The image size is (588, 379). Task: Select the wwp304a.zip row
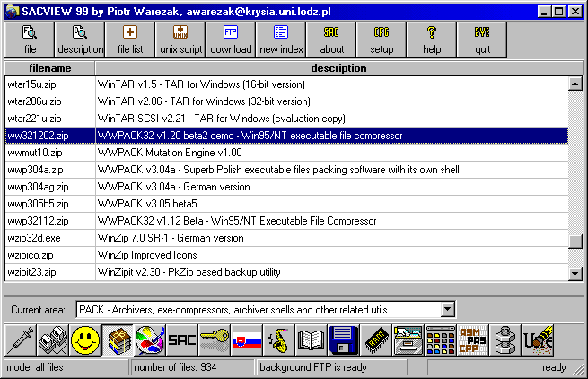tap(287, 170)
